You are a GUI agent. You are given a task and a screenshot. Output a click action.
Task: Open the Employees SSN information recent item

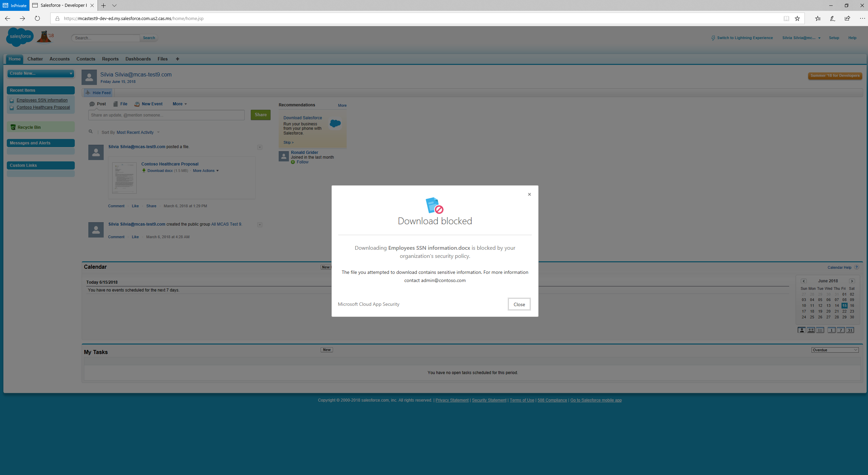coord(42,100)
